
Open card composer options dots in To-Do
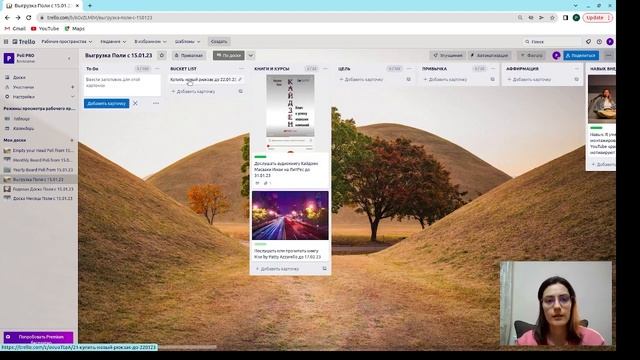pyautogui.click(x=156, y=103)
